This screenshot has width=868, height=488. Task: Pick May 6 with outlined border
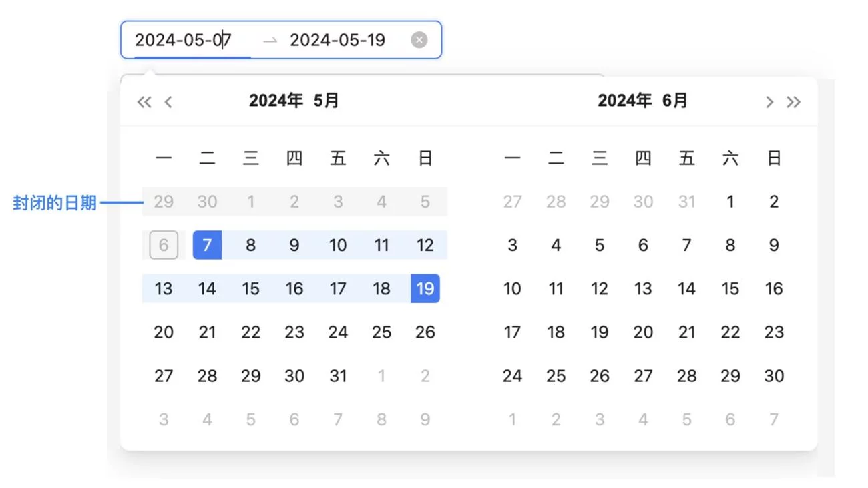point(164,245)
